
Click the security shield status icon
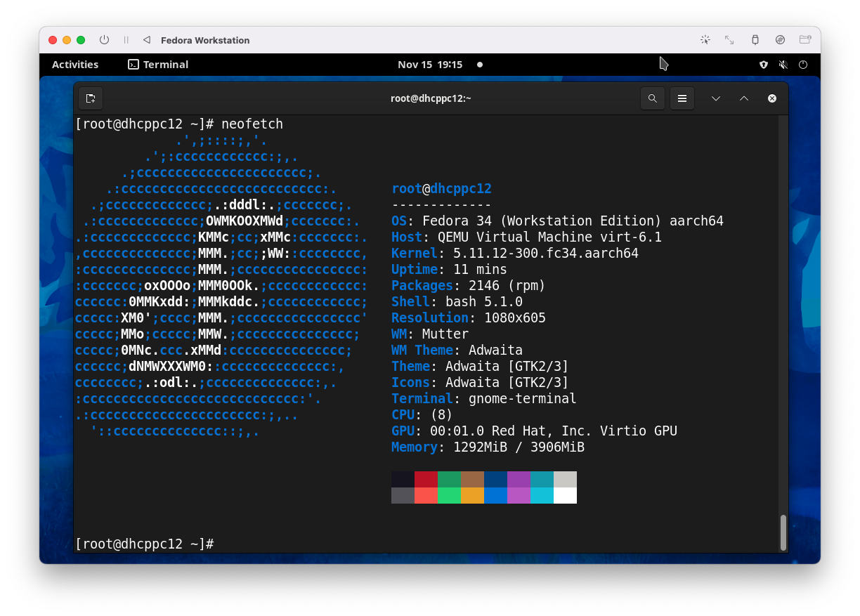point(764,65)
